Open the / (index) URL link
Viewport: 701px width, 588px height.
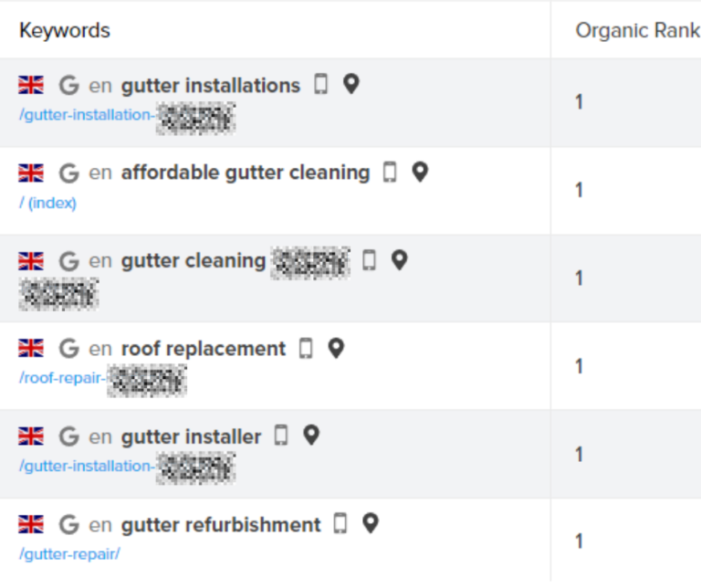47,203
